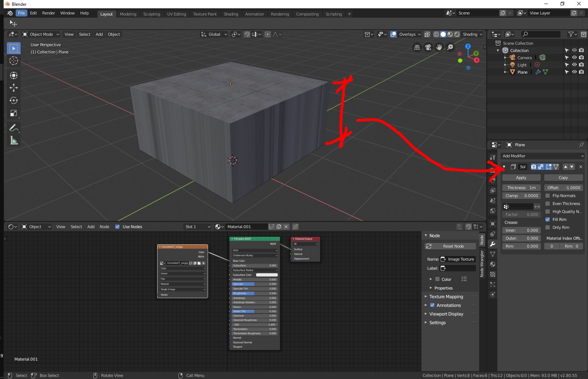Remove the Solidify modifier with X
This screenshot has width=588, height=379.
(581, 167)
